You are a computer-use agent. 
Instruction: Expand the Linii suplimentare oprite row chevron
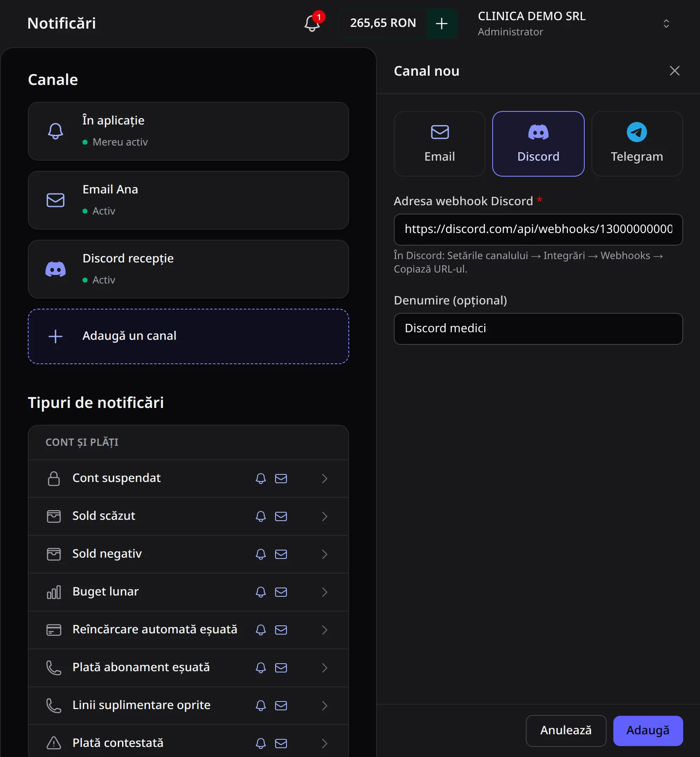(x=324, y=706)
